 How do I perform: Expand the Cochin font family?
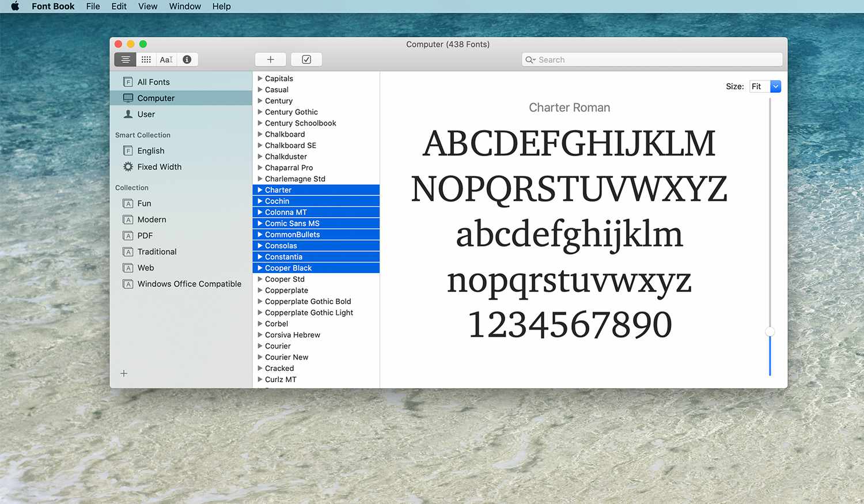260,201
